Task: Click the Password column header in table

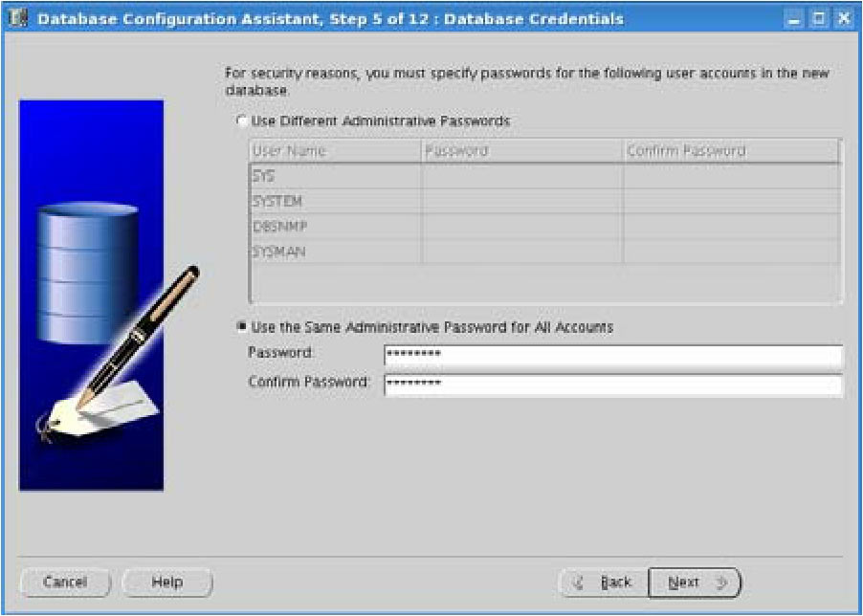Action: click(x=521, y=151)
